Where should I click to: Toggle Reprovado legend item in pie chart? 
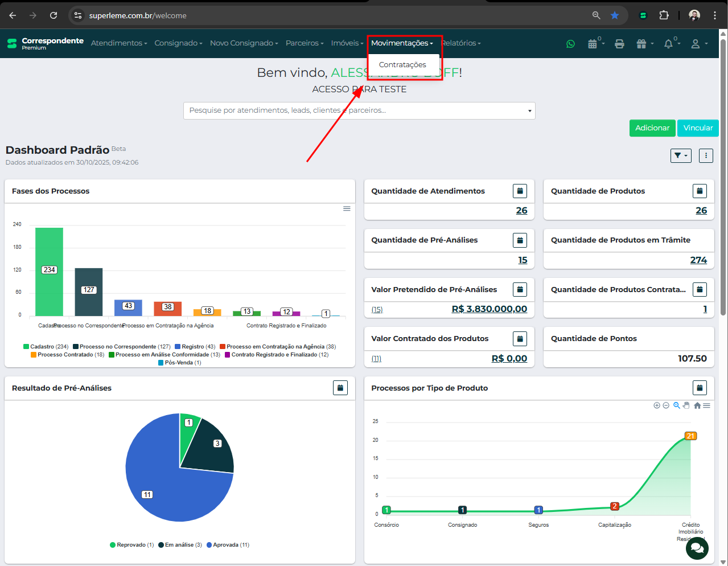point(131,545)
